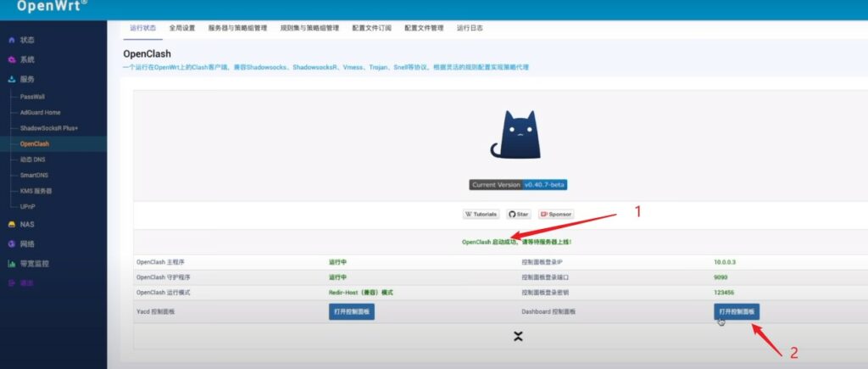Open the 系统 section via its gear icon
Screen dimensions: 868x369
pos(12,60)
